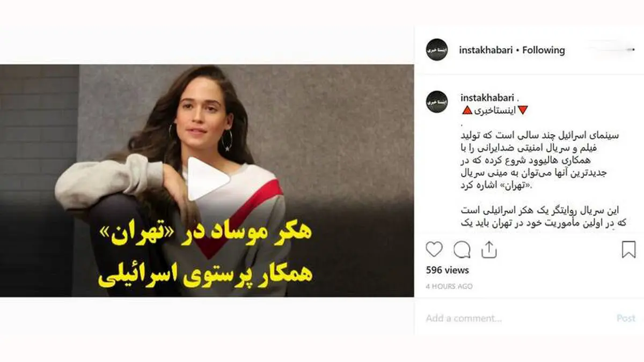Viewport: 644px width, 362px height.
Task: Click the video thumbnail of the woman
Action: (x=207, y=181)
